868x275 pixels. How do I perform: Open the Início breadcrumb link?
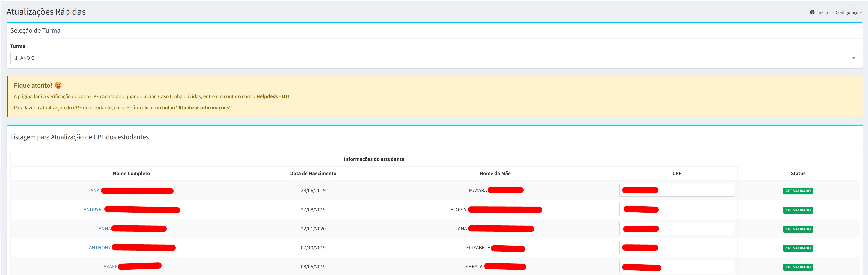click(822, 13)
